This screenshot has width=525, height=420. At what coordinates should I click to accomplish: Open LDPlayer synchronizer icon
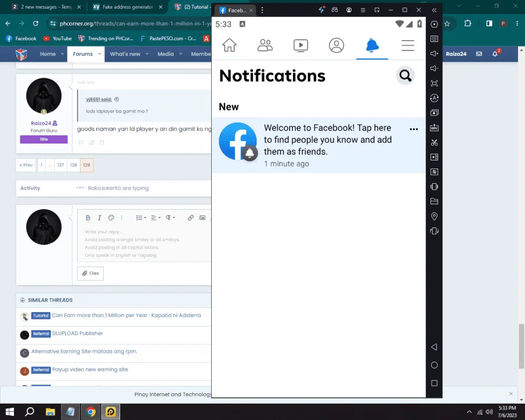pos(434,172)
